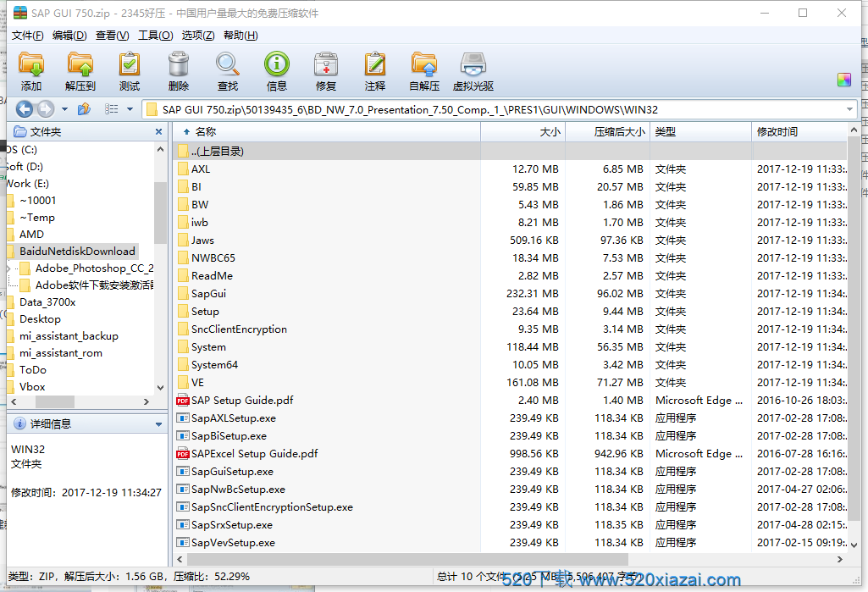This screenshot has width=868, height=592.
Task: Select SapVevSetup.exe in the list
Action: pyautogui.click(x=511, y=543)
